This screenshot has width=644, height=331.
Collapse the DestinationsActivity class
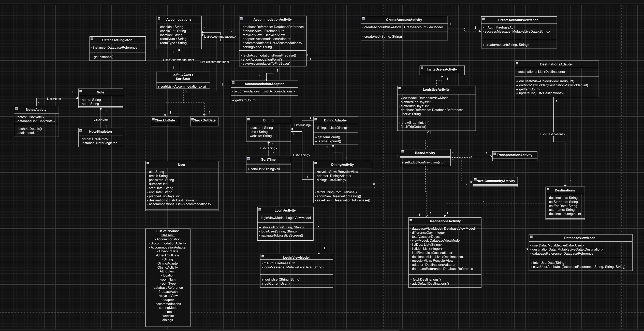pos(411,220)
